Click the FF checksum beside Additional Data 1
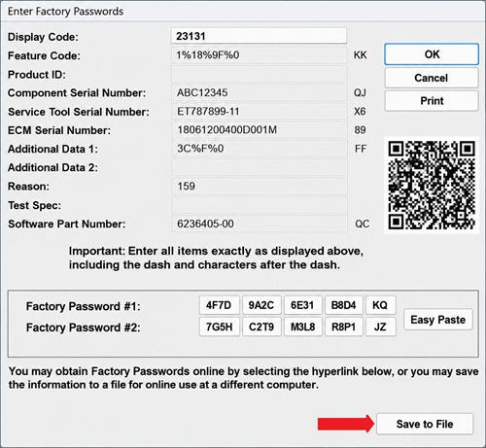Screen dimensions: 486x448 click(361, 149)
